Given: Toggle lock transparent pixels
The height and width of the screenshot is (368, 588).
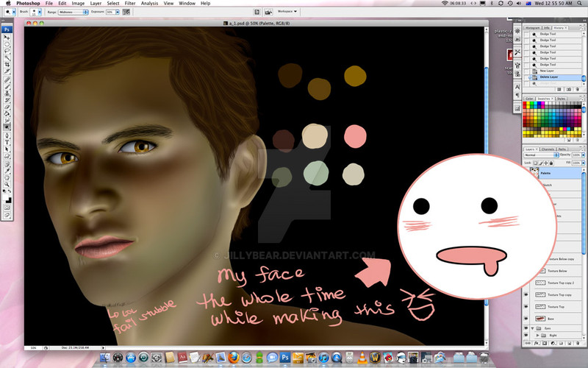Looking at the screenshot, I should pyautogui.click(x=536, y=163).
